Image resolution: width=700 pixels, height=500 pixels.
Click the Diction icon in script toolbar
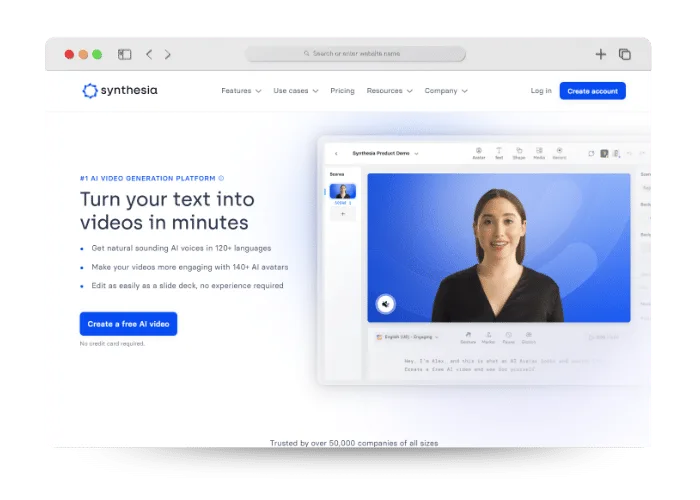pyautogui.click(x=529, y=338)
